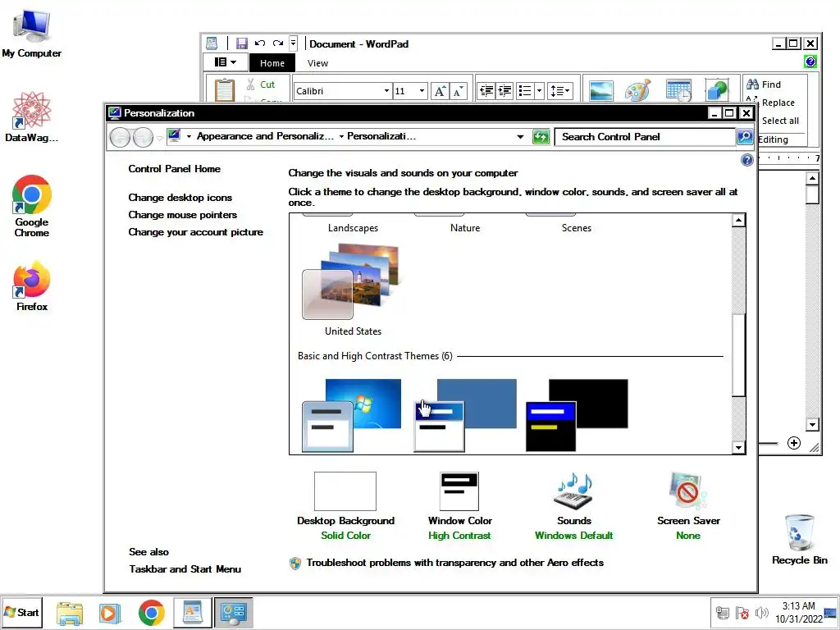Screen dimensions: 840x630
Task: Click Insert object icon in WordPad
Action: 716,90
